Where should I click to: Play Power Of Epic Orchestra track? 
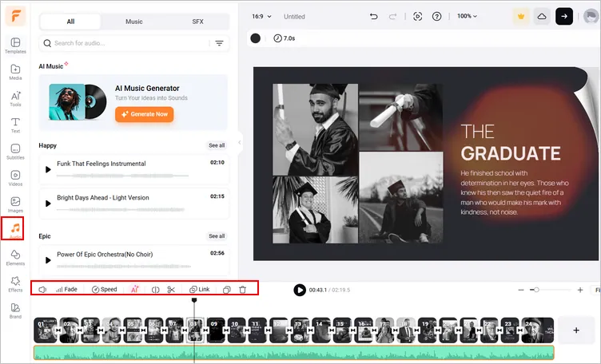tap(48, 260)
